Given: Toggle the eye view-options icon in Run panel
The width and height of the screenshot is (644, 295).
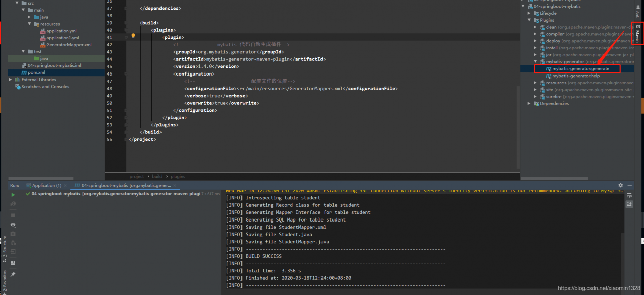Looking at the screenshot, I should click(13, 225).
